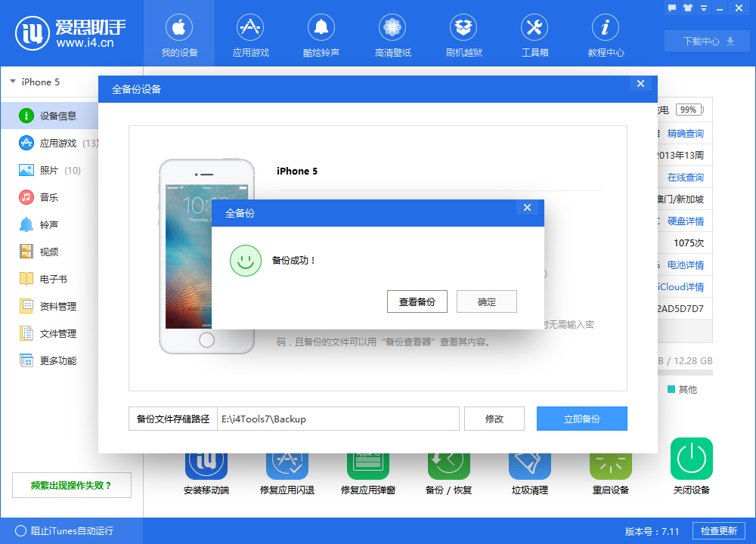
Task: Click the 刷机越狱 jailbreak icon
Action: (463, 34)
